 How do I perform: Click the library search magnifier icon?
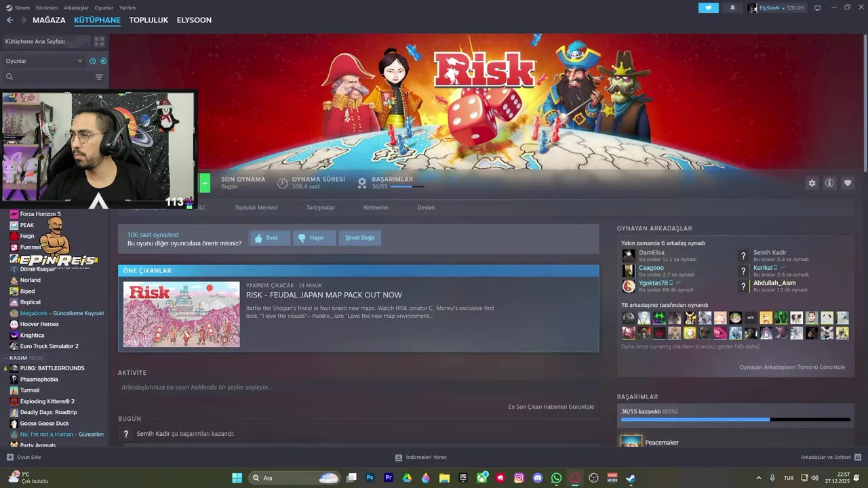pyautogui.click(x=9, y=77)
